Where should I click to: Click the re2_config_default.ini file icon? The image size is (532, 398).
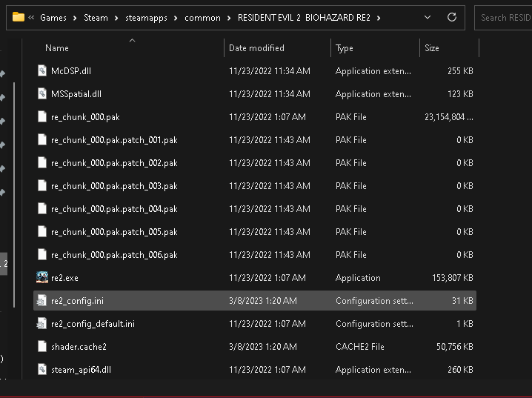[x=42, y=324]
